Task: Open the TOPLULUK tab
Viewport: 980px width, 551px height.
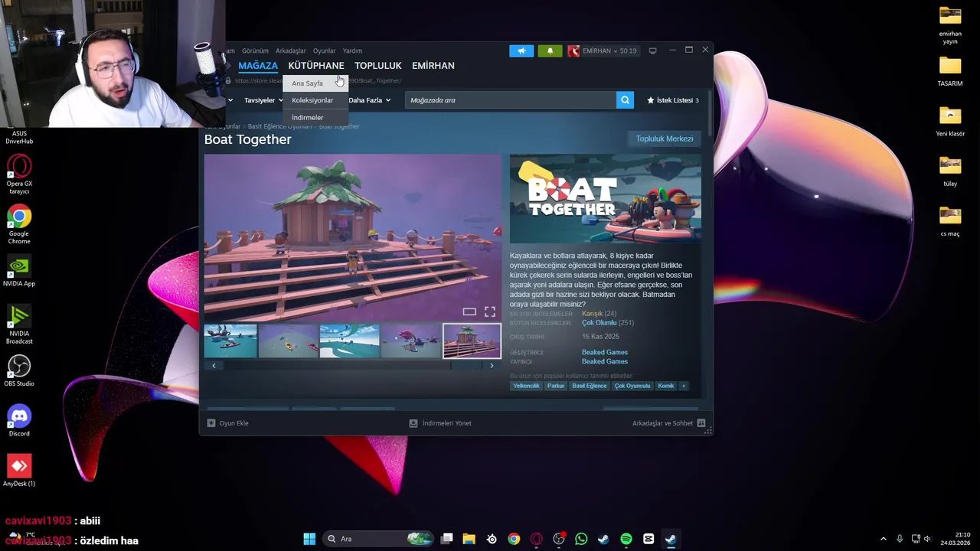Action: click(x=378, y=66)
